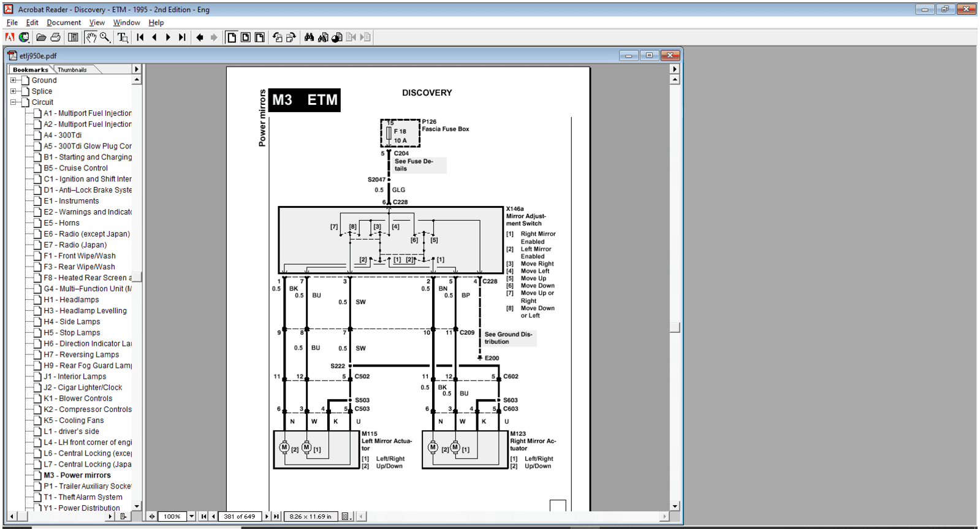Click the Fit Width page icon

coord(260,37)
